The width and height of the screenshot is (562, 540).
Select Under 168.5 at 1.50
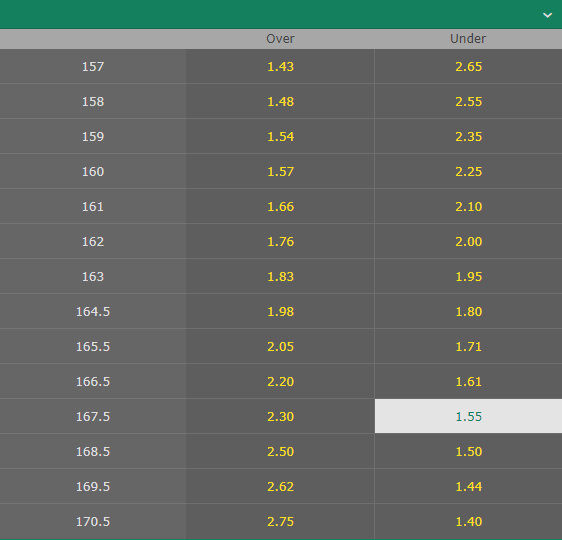pyautogui.click(x=468, y=451)
